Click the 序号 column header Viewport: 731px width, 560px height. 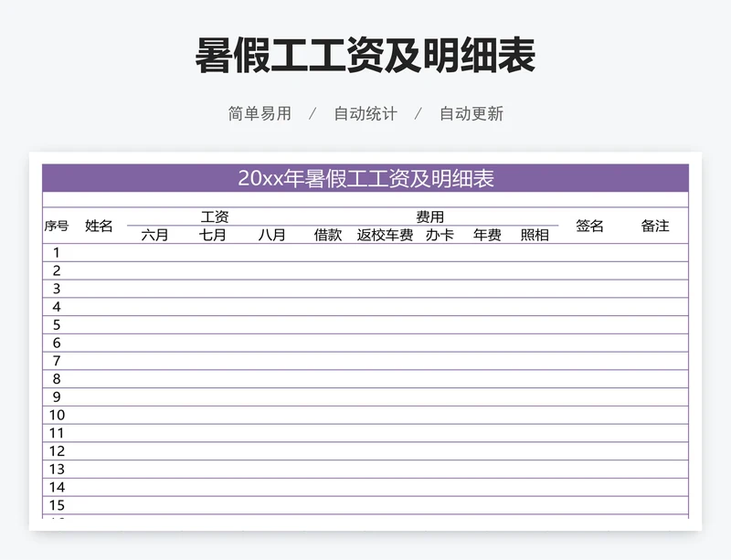(57, 224)
